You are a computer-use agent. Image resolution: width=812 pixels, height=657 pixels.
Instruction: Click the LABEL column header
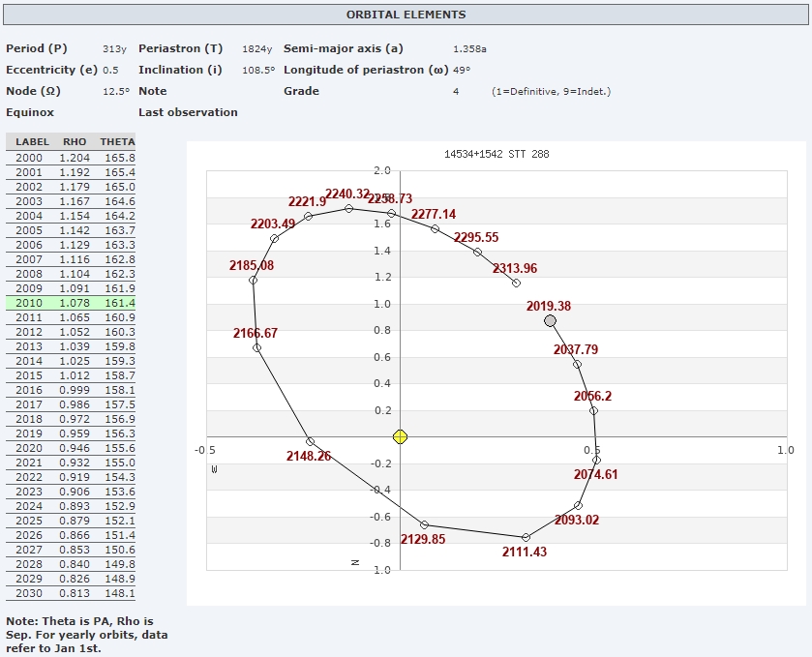[x=32, y=142]
